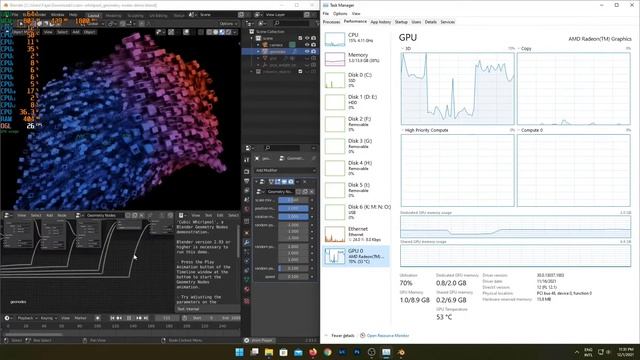Select Ethernet in Task Manager sidebar
This screenshot has width=640, height=360.
356,234
